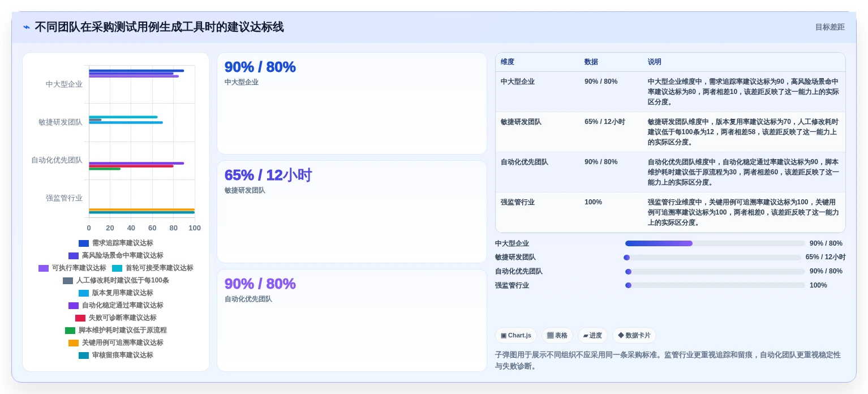
Task: Toggle the 关键用例可追溯率建议达标 legend entry
Action: (116, 343)
